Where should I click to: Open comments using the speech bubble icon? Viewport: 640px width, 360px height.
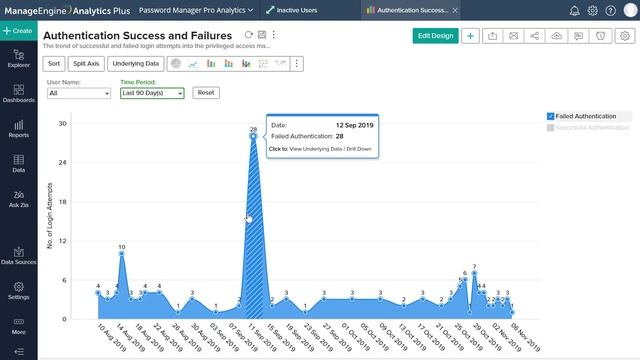578,36
